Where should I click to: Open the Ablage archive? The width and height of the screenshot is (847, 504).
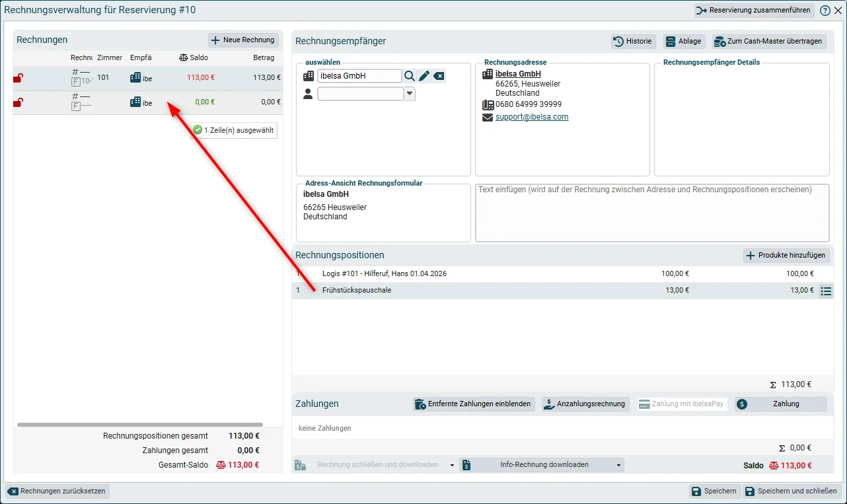[x=684, y=41]
